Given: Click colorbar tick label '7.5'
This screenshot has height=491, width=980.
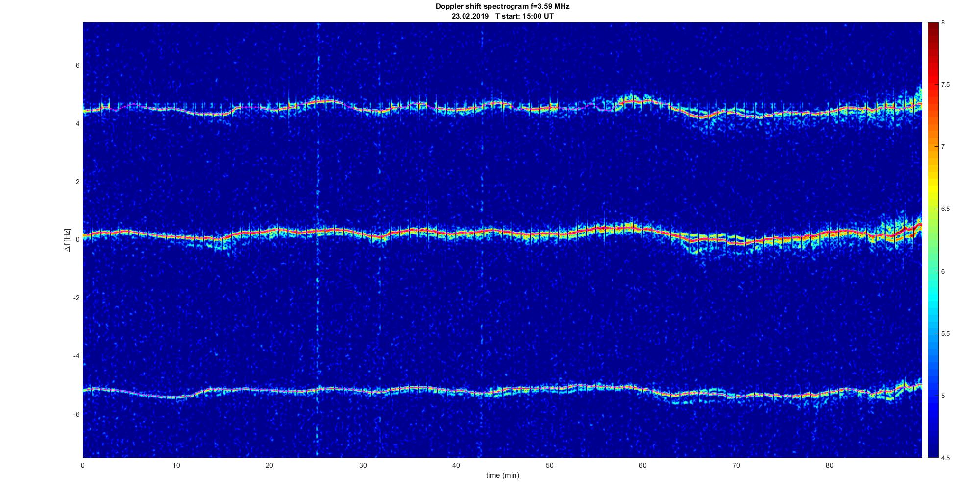Looking at the screenshot, I should pyautogui.click(x=945, y=85).
